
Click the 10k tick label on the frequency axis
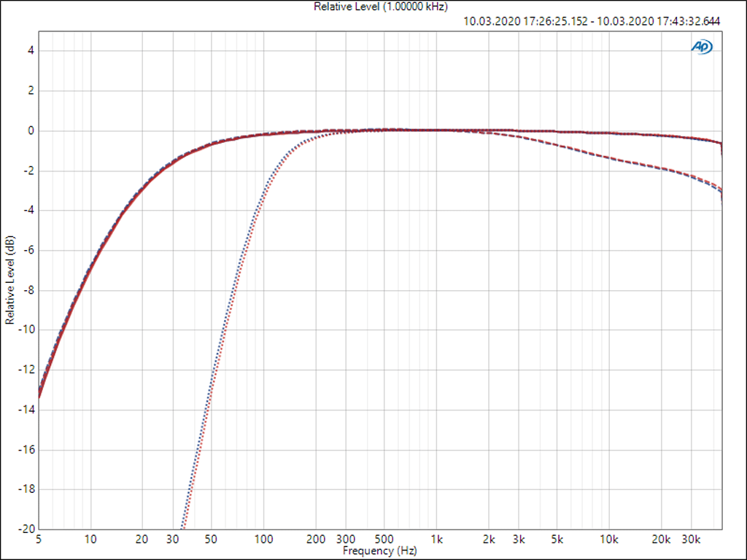coord(609,541)
